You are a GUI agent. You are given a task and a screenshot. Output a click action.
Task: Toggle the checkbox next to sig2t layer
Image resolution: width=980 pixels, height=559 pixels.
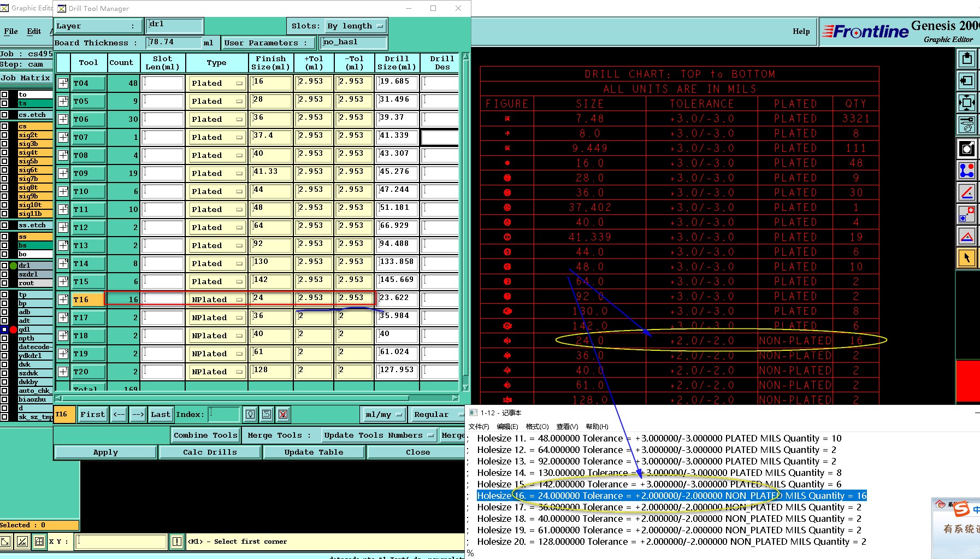4,135
